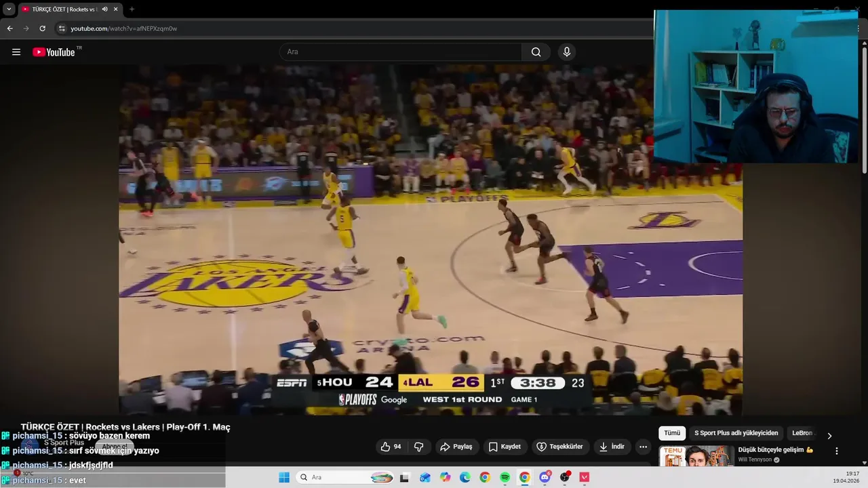Share the video using Paylaş

tap(456, 447)
